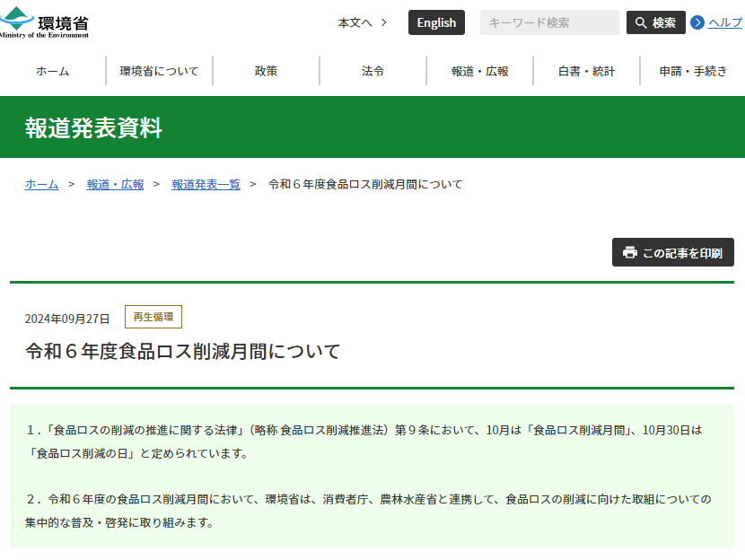Click the ホーム breadcrumb link
The image size is (745, 560).
(40, 183)
